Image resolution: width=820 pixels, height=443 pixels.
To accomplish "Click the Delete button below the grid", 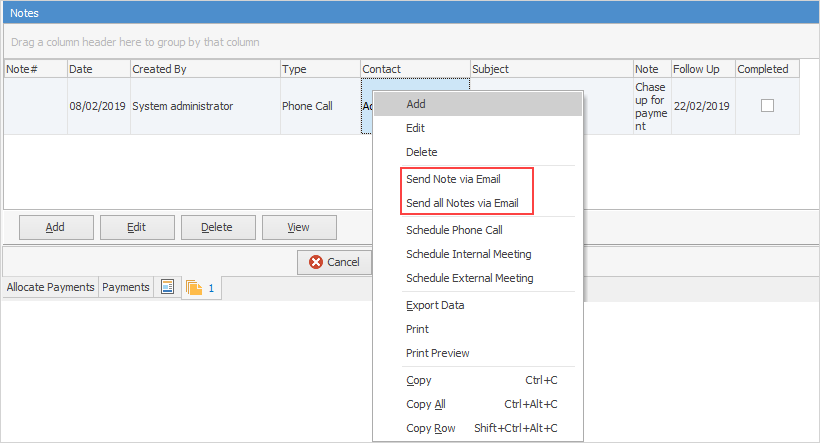I will (x=218, y=228).
